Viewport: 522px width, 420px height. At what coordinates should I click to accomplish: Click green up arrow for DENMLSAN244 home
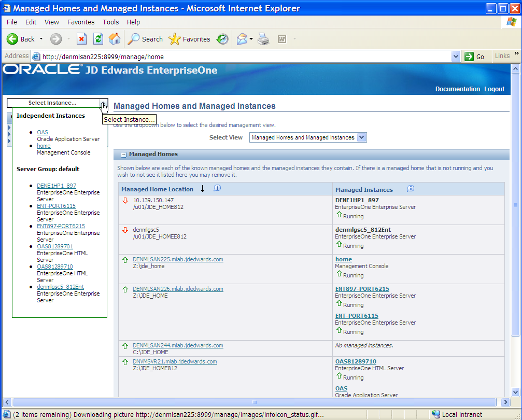(x=125, y=346)
